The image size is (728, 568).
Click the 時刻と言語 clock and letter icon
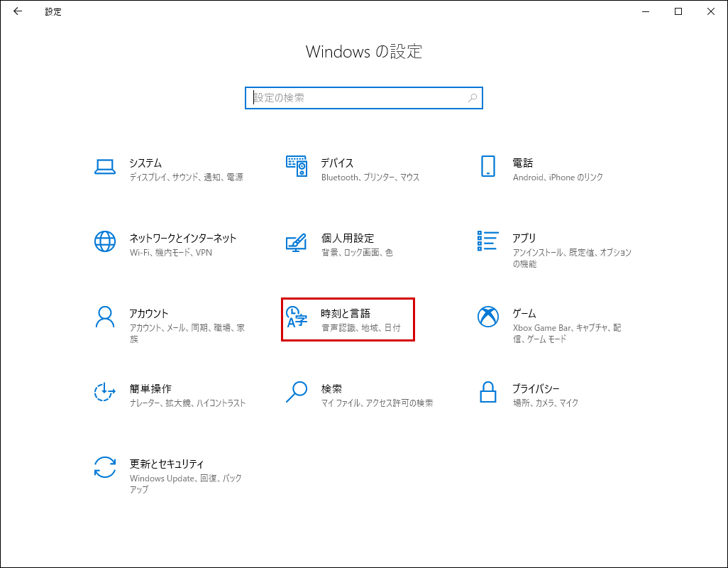click(296, 317)
